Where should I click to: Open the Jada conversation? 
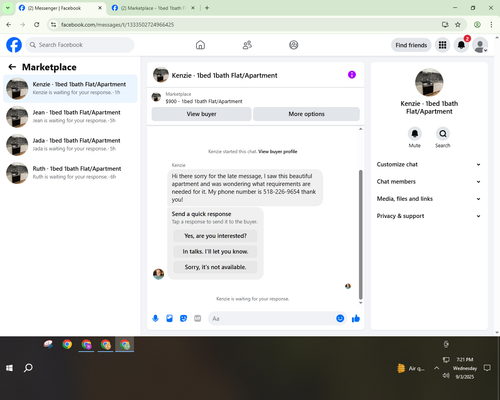pyautogui.click(x=70, y=145)
